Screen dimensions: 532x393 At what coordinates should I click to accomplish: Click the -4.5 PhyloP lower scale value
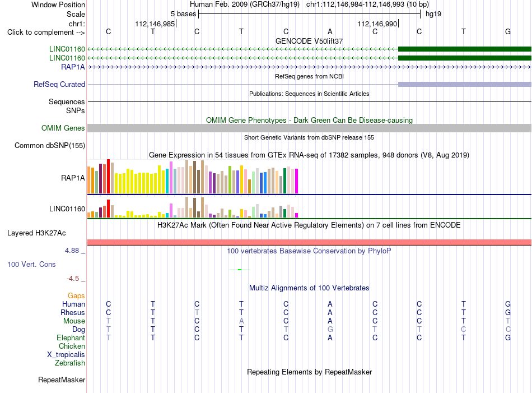(x=73, y=279)
